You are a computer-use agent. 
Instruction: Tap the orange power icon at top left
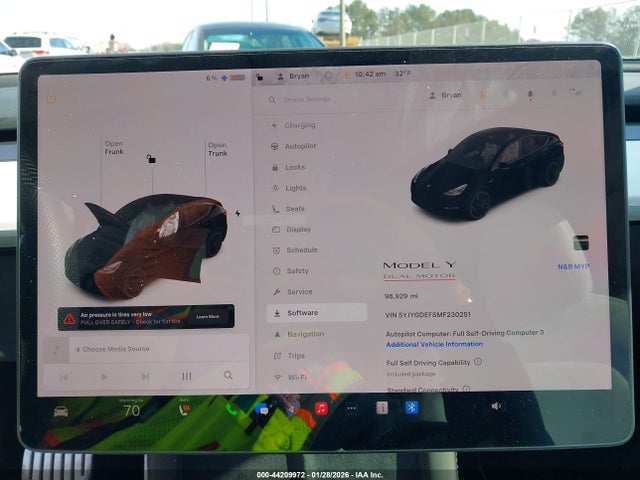[51, 98]
